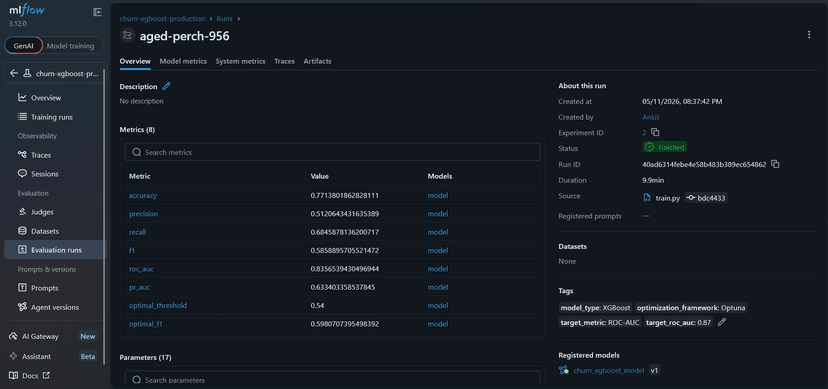
Task: Switch to the System metrics tab
Action: click(x=240, y=61)
